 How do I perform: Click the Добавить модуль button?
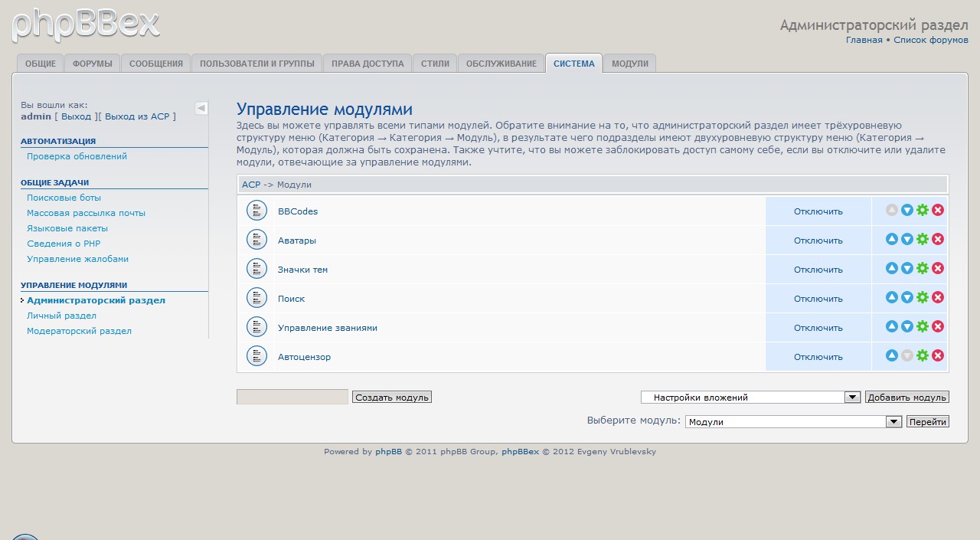[x=906, y=397]
